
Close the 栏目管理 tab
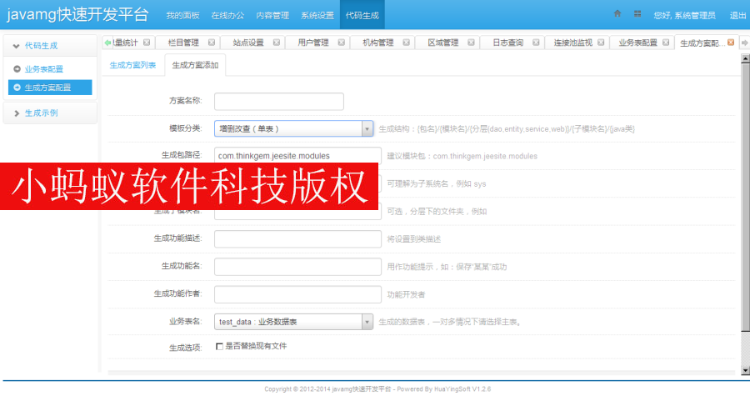211,43
